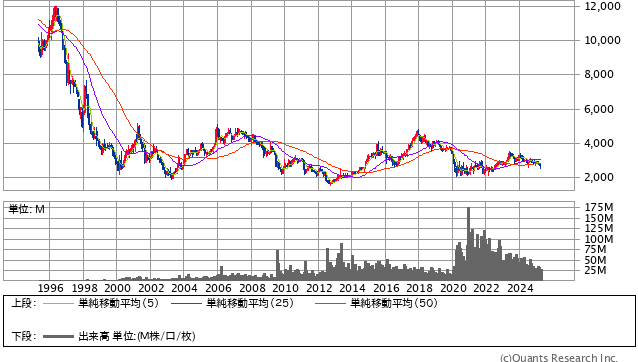Viewport: 638px width, 362px height.
Task: Click the purple 25-period moving average legend line
Action: (186, 303)
